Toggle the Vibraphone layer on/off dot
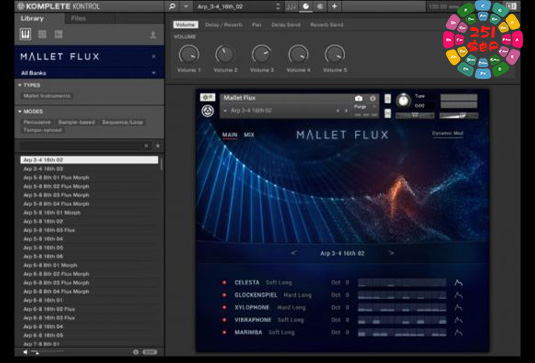This screenshot has width=535, height=363. [224, 320]
